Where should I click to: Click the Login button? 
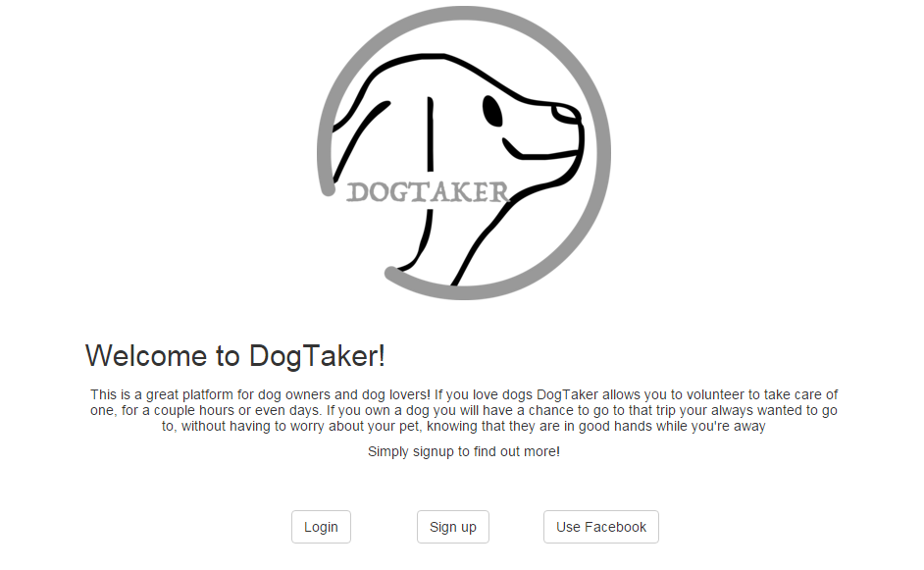pyautogui.click(x=321, y=527)
